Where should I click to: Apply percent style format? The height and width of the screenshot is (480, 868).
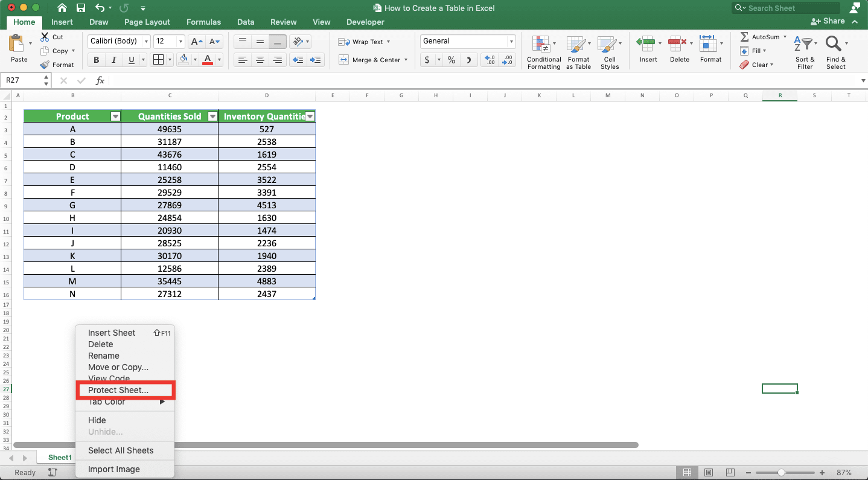pos(451,60)
